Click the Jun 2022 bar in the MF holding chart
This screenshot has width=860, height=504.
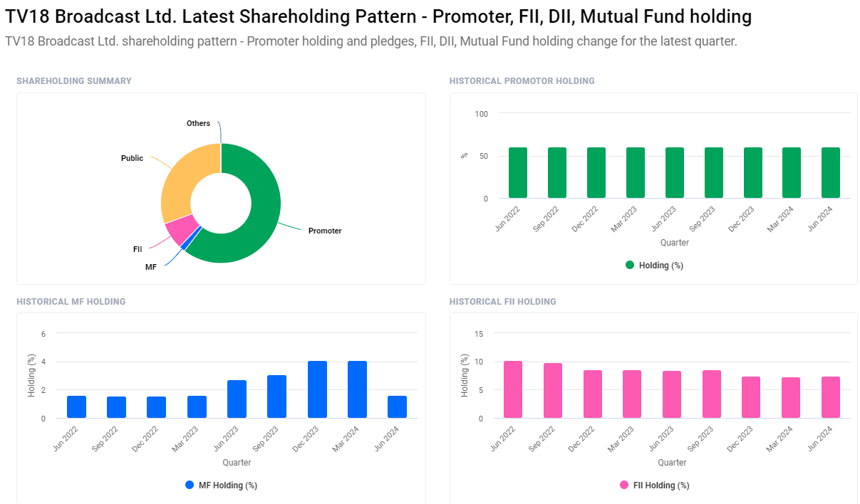tap(76, 407)
